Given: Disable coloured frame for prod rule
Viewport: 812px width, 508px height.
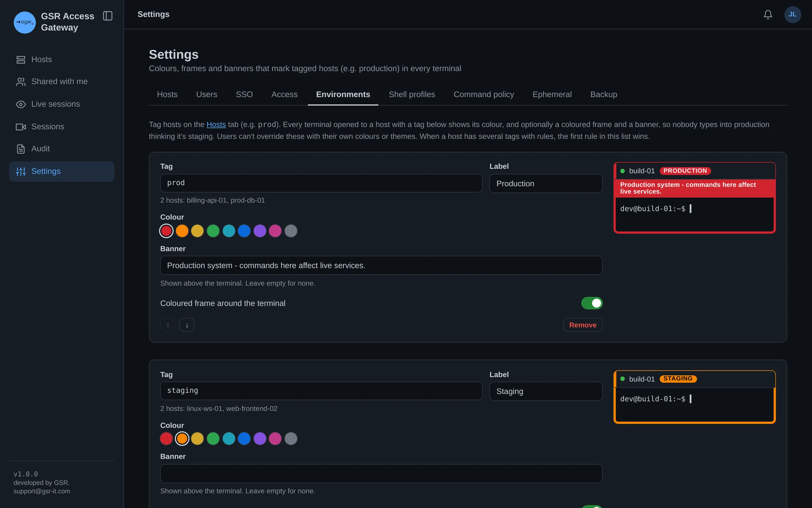Looking at the screenshot, I should click(x=592, y=303).
